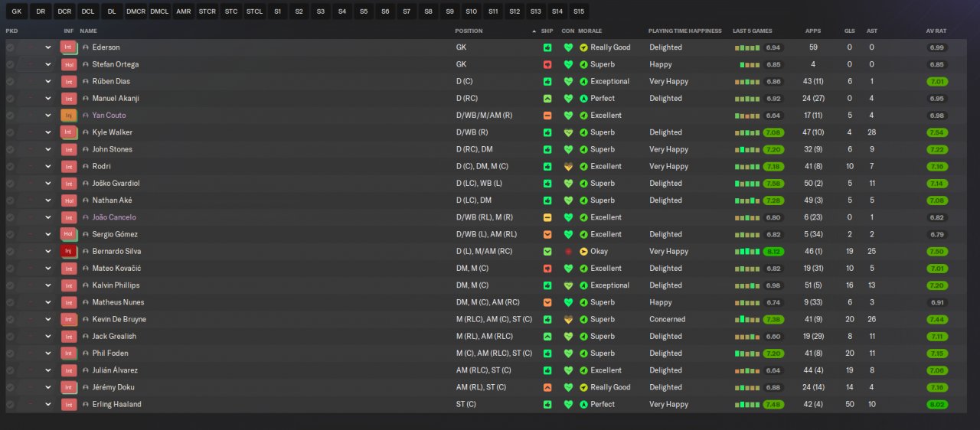Click Stefan Ortega's Hol status icon
This screenshot has width=980, height=430.
[x=69, y=64]
